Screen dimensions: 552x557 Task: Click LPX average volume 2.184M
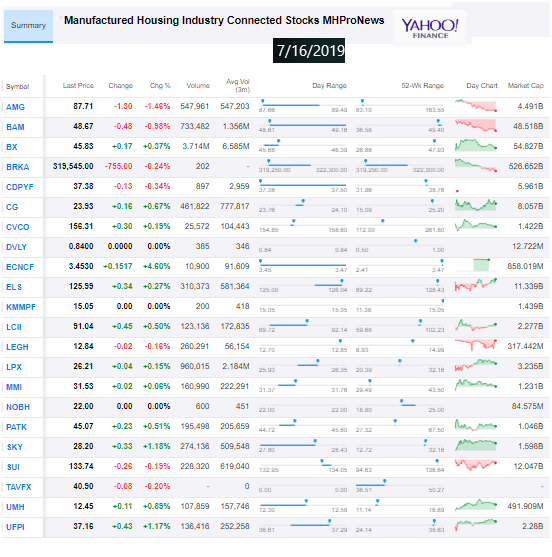point(236,366)
